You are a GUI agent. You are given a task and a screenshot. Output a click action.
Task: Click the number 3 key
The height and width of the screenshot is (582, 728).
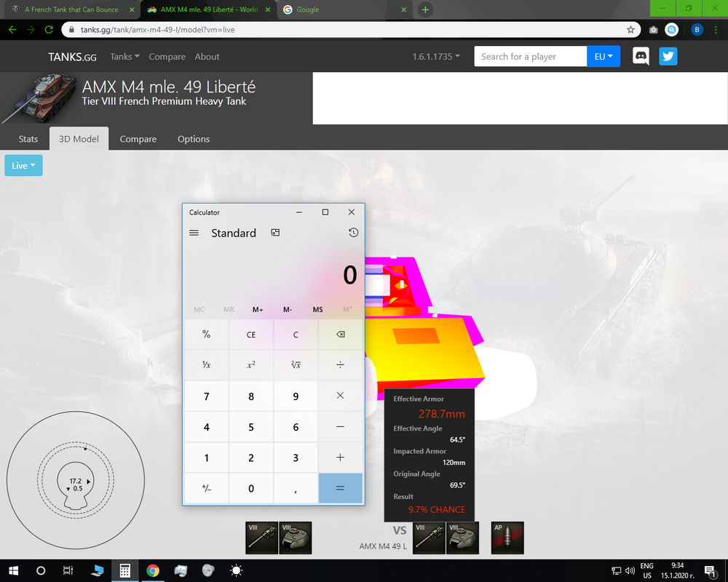click(296, 458)
